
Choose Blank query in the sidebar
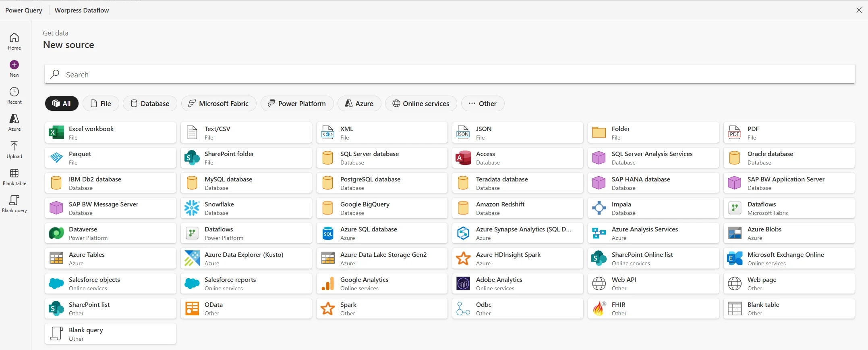(14, 204)
